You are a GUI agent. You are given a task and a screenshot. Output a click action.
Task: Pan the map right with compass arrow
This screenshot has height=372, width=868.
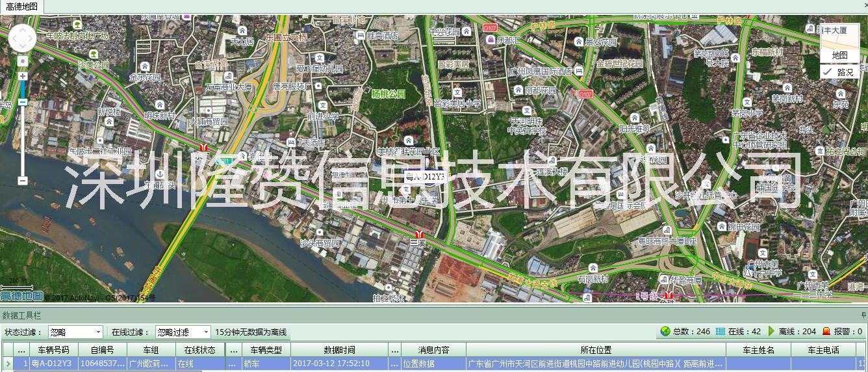[x=32, y=39]
